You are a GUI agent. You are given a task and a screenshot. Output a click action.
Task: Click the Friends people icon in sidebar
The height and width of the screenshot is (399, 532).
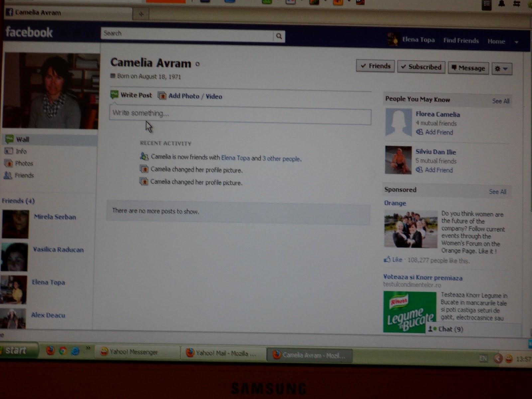point(8,175)
